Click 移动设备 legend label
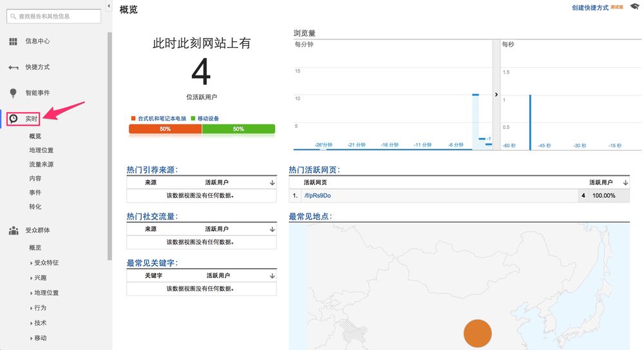 point(208,119)
